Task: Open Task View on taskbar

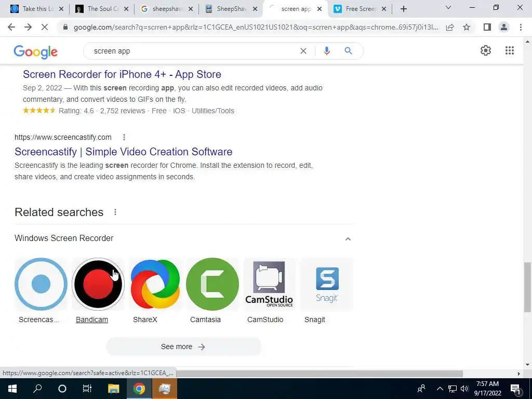Action: [87, 389]
